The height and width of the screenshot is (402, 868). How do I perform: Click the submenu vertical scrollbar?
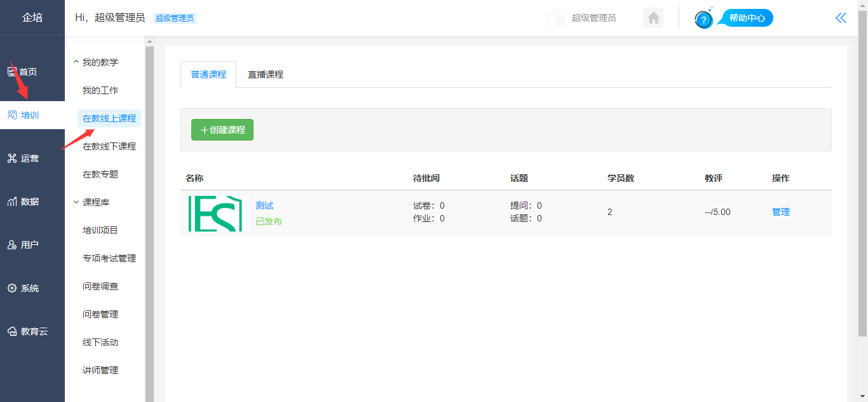[x=149, y=216]
